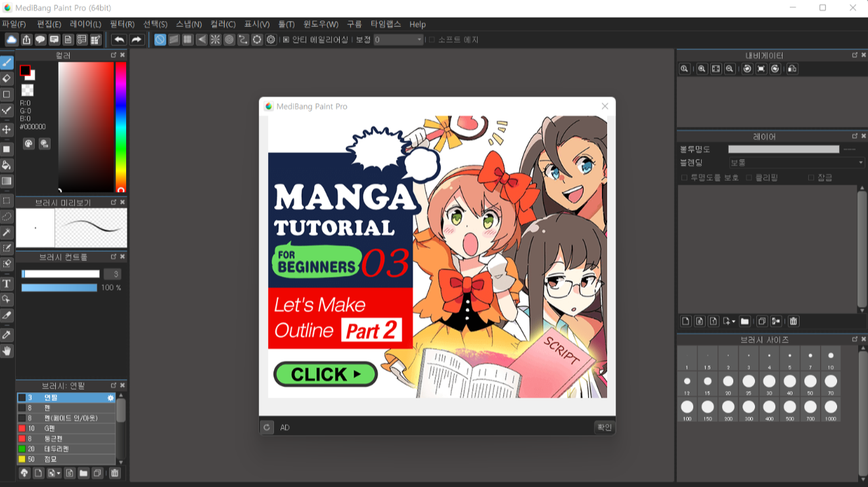Open the 필터(R) menu
The height and width of the screenshot is (487, 868).
pyautogui.click(x=122, y=24)
